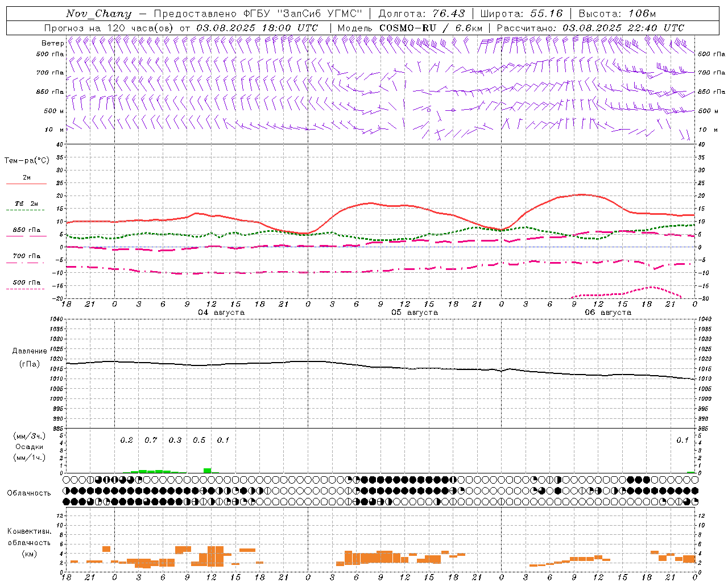The width and height of the screenshot is (728, 582).
Task: Click the 'Тем-ра(°C)' temperature panel label
Action: point(27,161)
